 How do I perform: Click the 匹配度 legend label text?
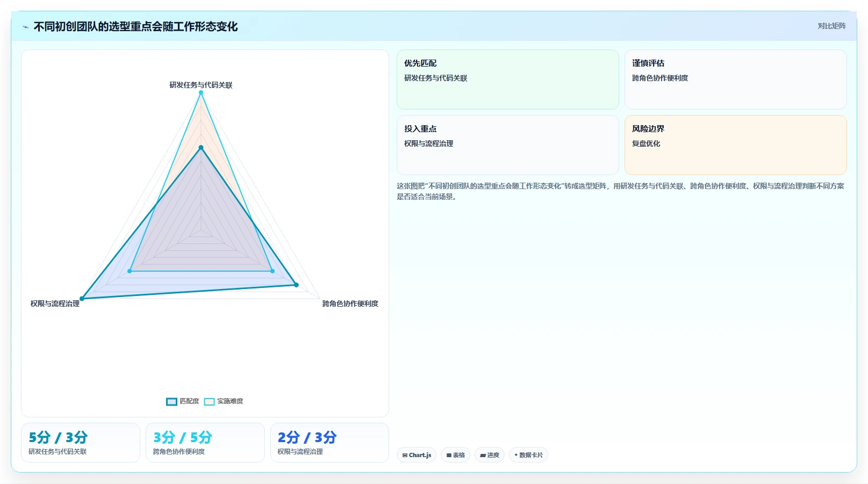(189, 401)
